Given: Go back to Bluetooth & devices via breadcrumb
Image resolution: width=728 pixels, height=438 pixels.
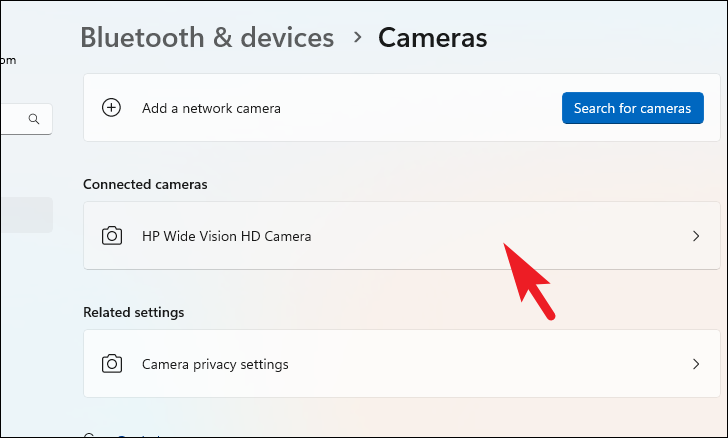Looking at the screenshot, I should (x=207, y=37).
